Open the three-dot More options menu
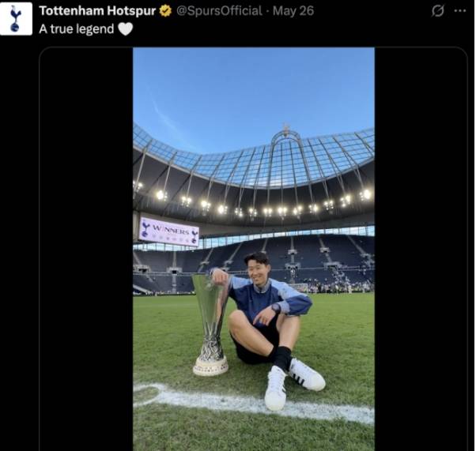 460,11
